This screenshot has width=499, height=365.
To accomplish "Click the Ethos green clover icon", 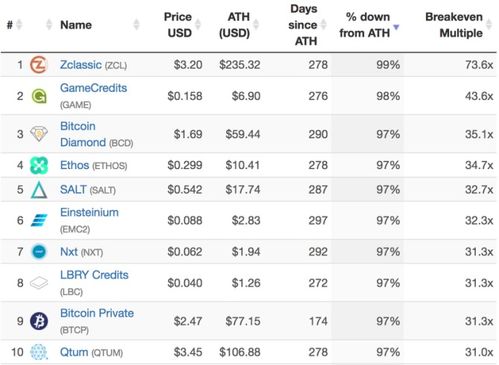I will 39,165.
